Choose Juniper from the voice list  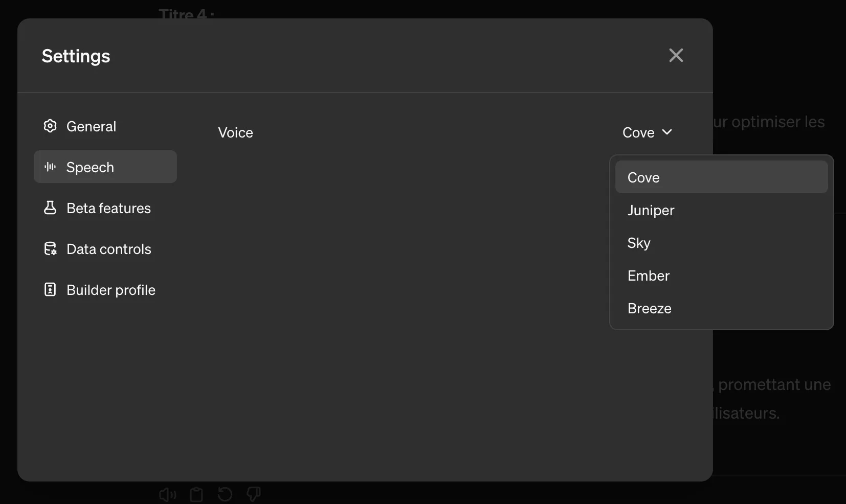click(651, 210)
